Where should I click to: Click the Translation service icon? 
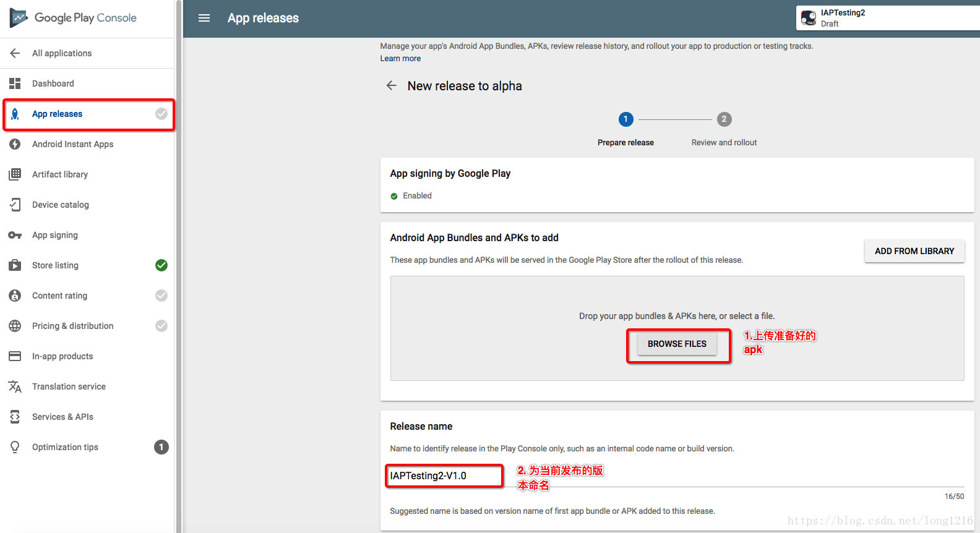(15, 386)
